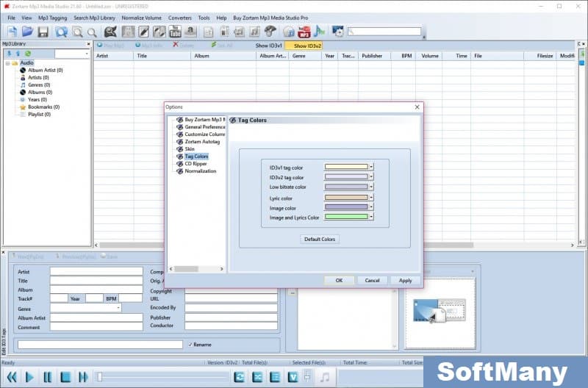Toggle the player shuffle icon
Image resolution: width=588 pixels, height=388 pixels.
click(x=257, y=377)
